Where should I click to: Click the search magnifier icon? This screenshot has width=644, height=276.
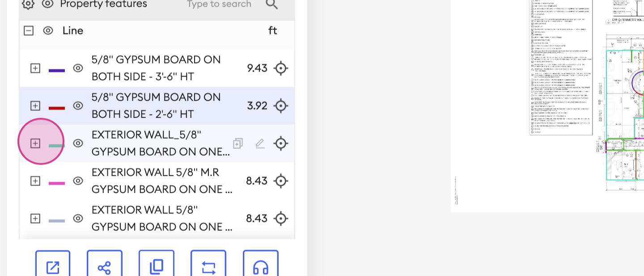click(271, 4)
